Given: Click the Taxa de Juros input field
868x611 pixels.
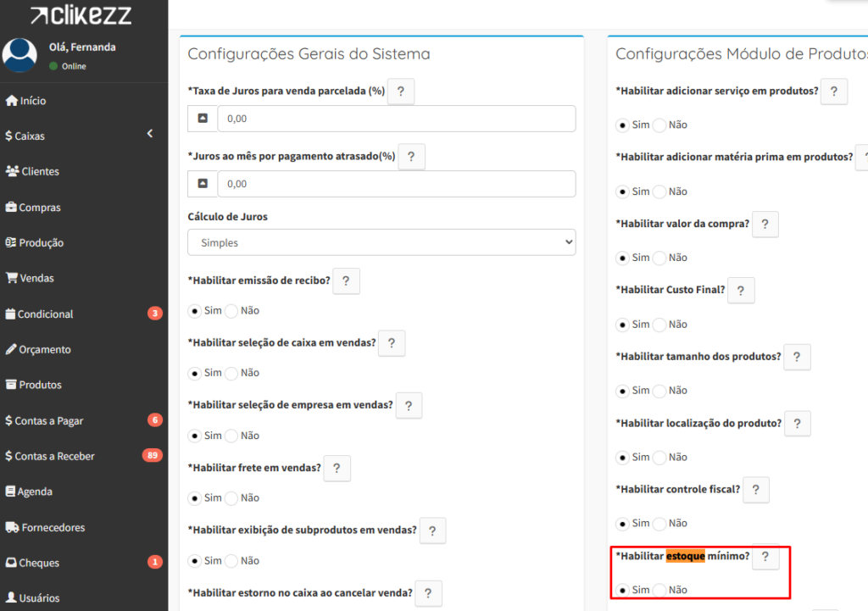Looking at the screenshot, I should (396, 119).
